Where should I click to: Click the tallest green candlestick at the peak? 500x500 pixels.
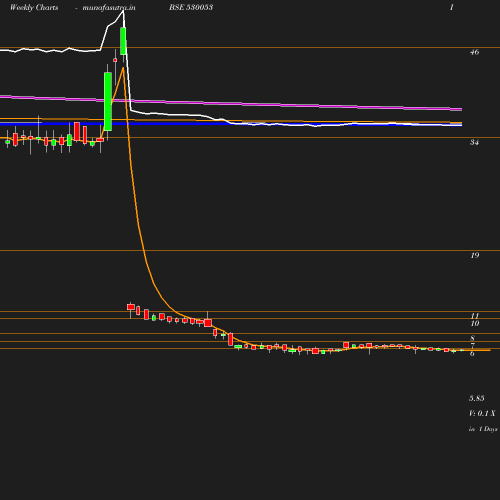point(123,41)
